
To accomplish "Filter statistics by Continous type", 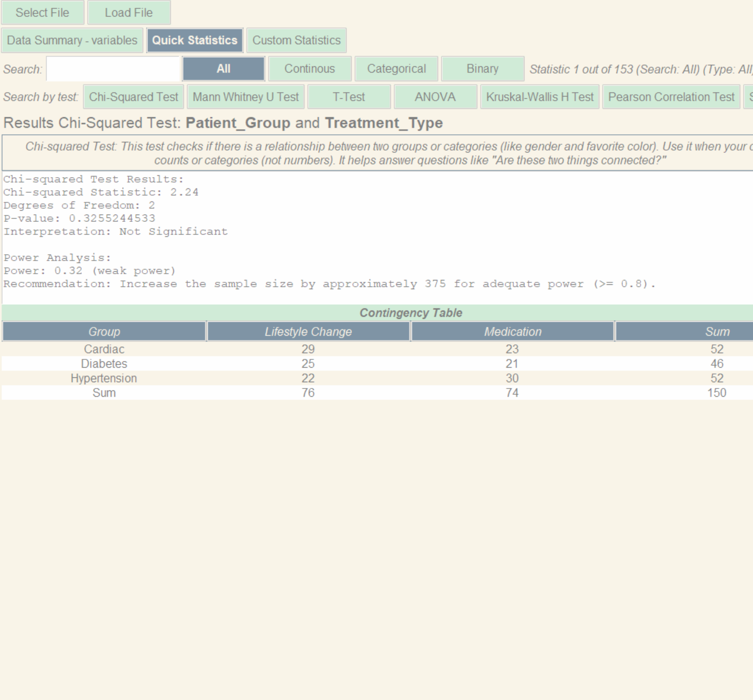I will tap(309, 69).
